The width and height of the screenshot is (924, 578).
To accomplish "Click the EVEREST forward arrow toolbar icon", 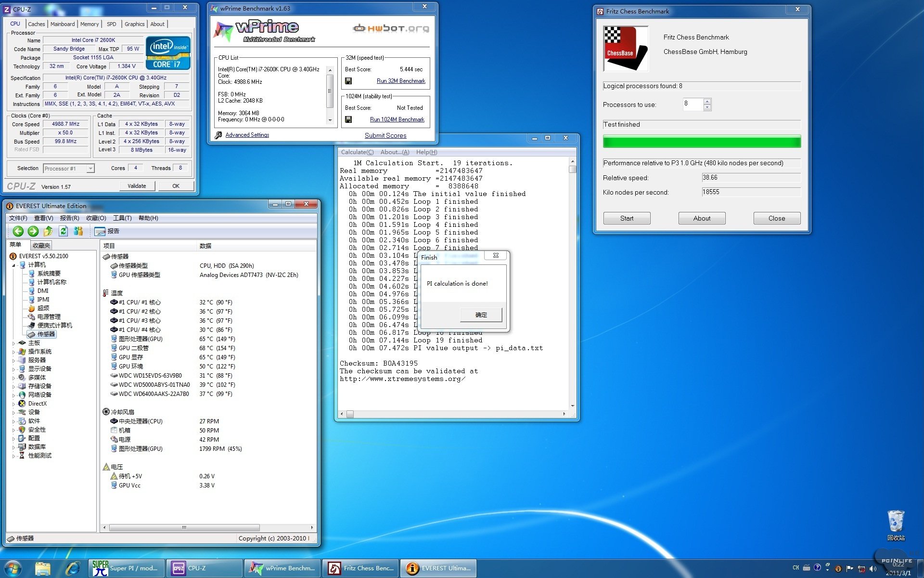I will 33,232.
